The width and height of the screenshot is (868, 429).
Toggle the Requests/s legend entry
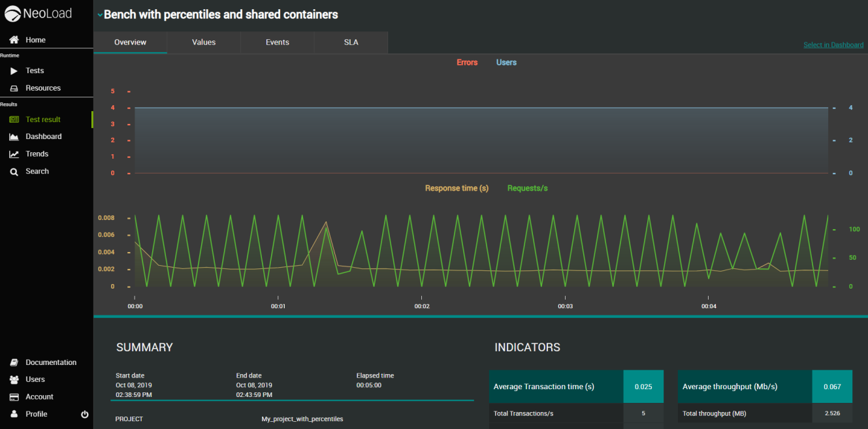tap(527, 188)
